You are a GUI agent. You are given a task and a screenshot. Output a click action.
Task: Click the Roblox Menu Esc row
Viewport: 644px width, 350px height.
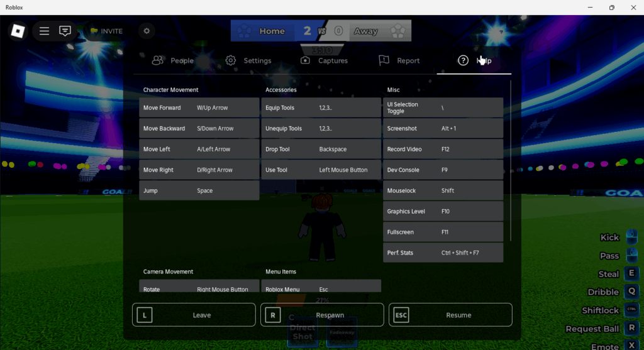click(x=321, y=287)
